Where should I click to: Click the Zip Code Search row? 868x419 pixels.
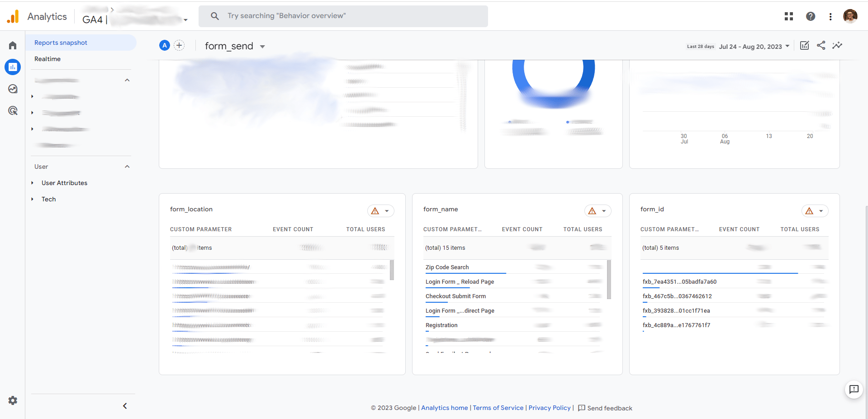coord(513,267)
